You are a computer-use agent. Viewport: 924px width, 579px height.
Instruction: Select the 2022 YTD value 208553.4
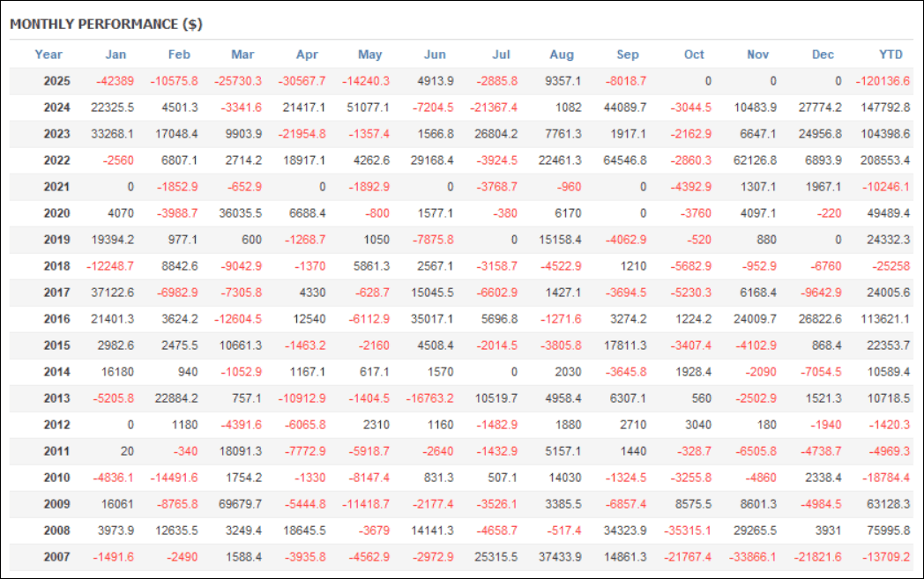(884, 160)
